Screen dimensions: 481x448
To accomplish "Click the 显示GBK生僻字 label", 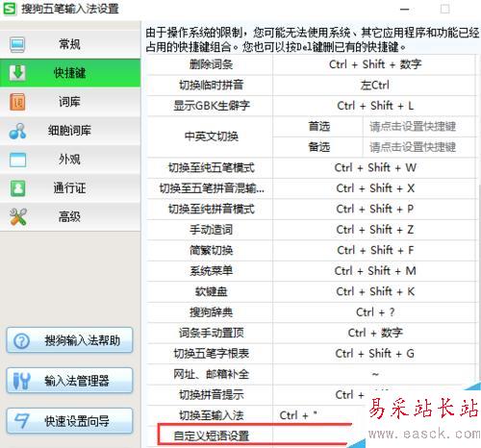I will [x=211, y=106].
